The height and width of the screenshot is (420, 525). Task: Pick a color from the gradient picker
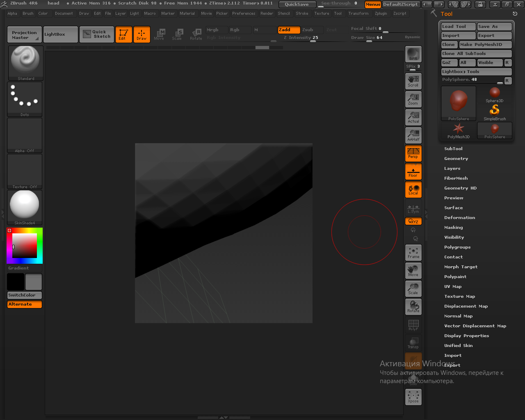(24, 245)
